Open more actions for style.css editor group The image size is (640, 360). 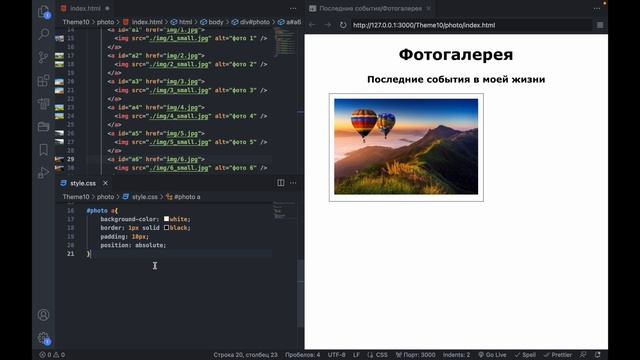(x=293, y=183)
